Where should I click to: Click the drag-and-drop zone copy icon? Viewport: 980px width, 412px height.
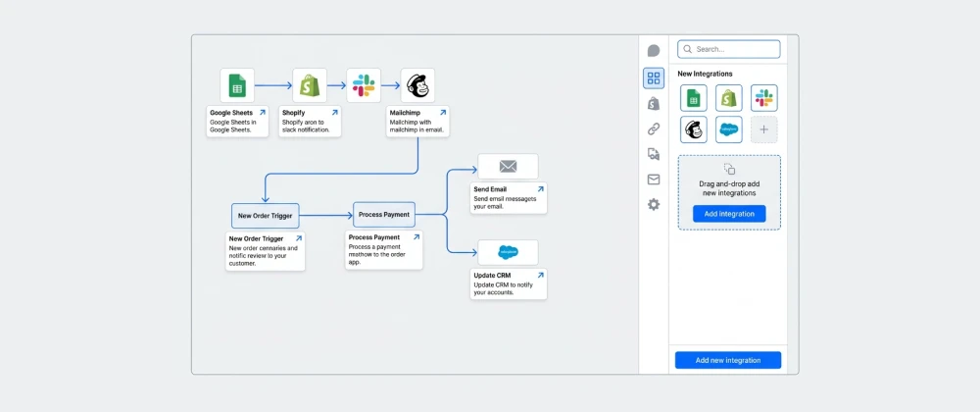pos(729,169)
